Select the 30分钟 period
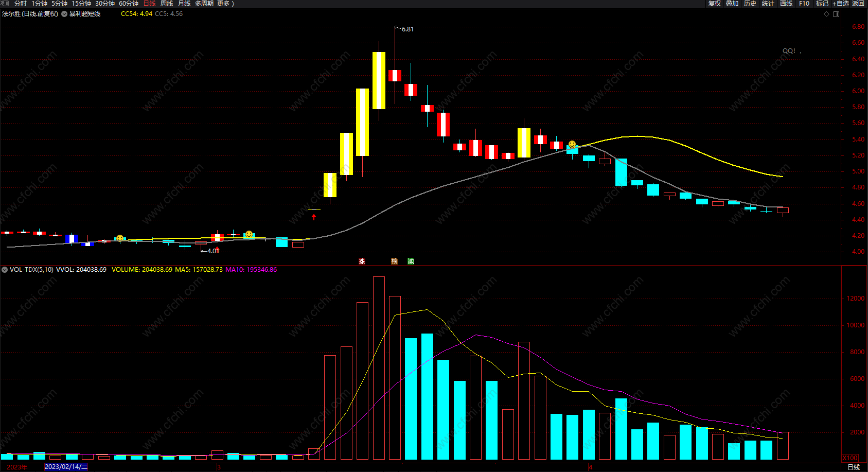Image resolution: width=868 pixels, height=472 pixels. tap(105, 4)
